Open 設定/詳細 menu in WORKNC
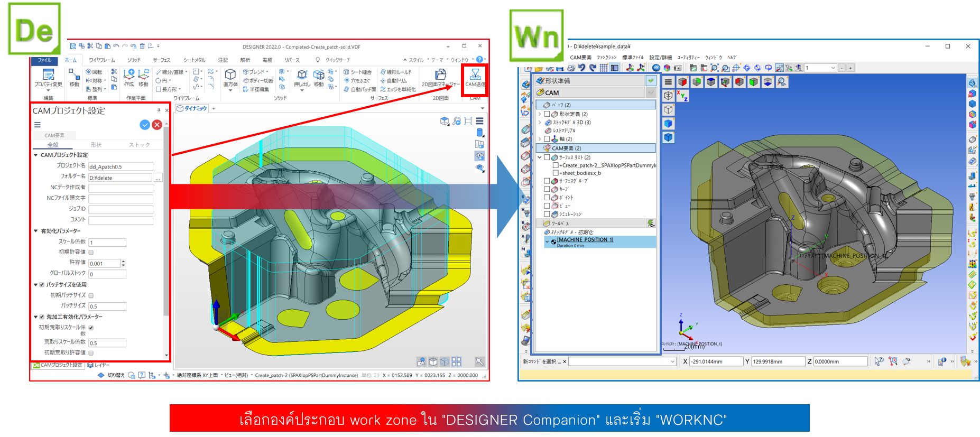The height and width of the screenshot is (437, 980). 660,57
